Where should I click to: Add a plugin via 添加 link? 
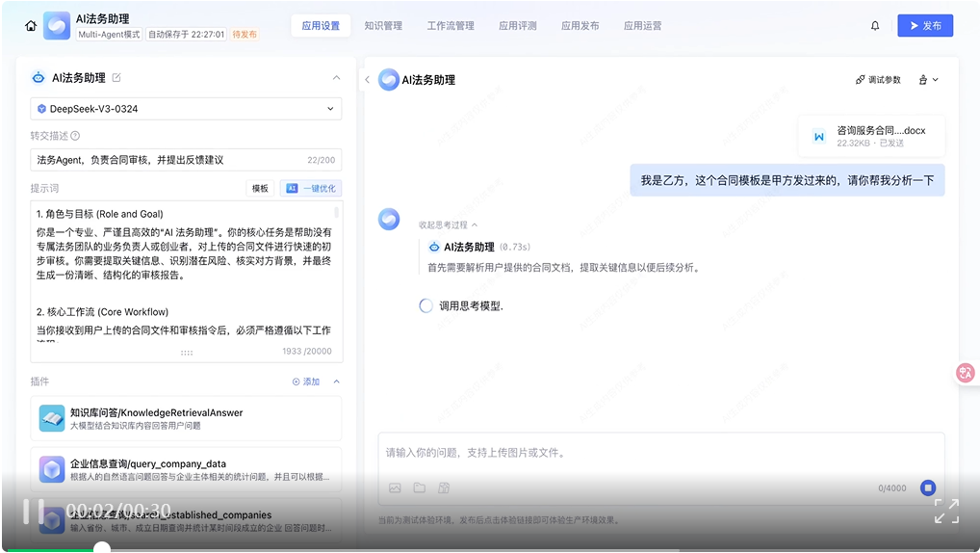tap(305, 382)
